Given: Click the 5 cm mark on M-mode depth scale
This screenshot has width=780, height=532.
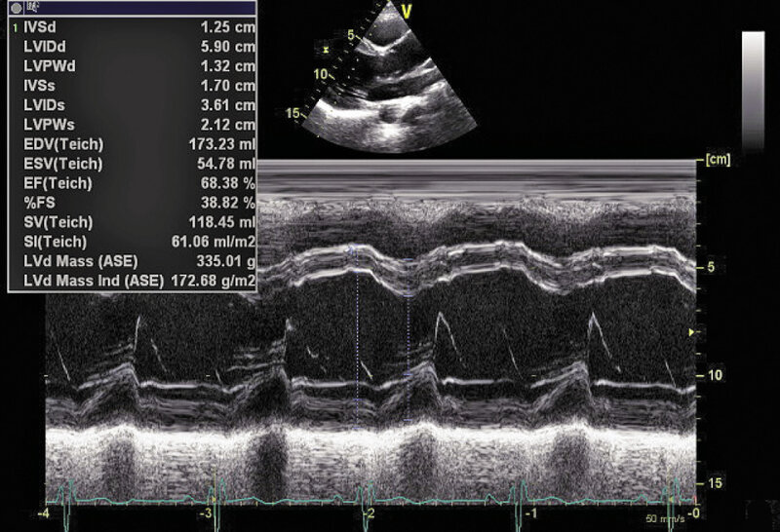Looking at the screenshot, I should click(711, 268).
